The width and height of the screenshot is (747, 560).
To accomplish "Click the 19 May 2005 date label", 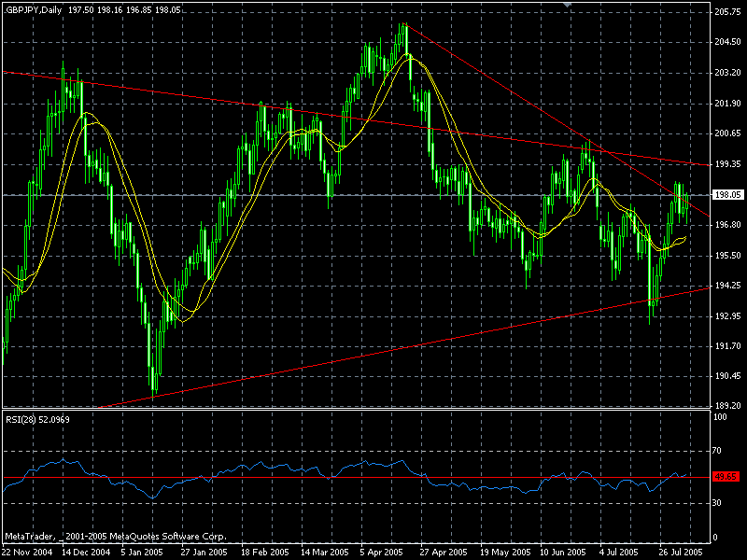I will [x=505, y=553].
